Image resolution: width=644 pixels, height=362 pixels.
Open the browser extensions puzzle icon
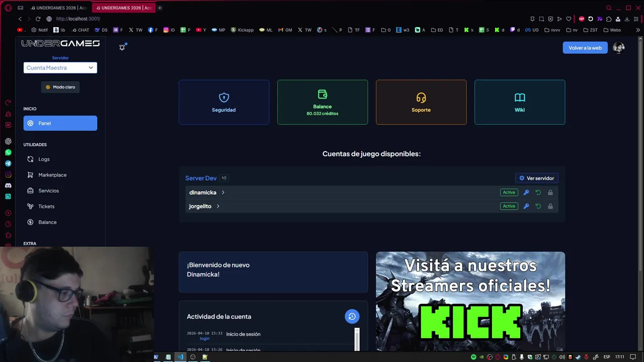click(x=609, y=19)
